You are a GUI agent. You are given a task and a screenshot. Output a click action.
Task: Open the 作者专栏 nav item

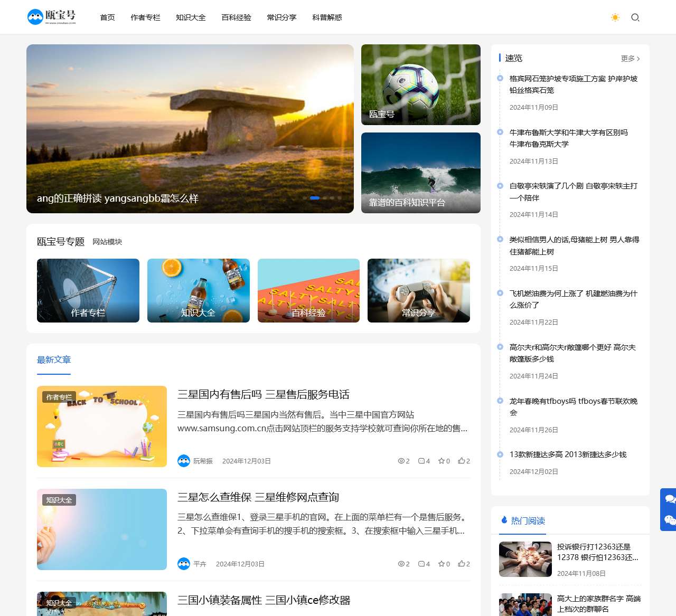[146, 17]
